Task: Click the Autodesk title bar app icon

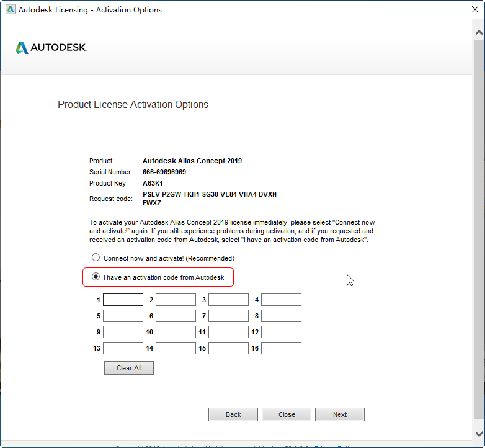Action: pos(9,9)
